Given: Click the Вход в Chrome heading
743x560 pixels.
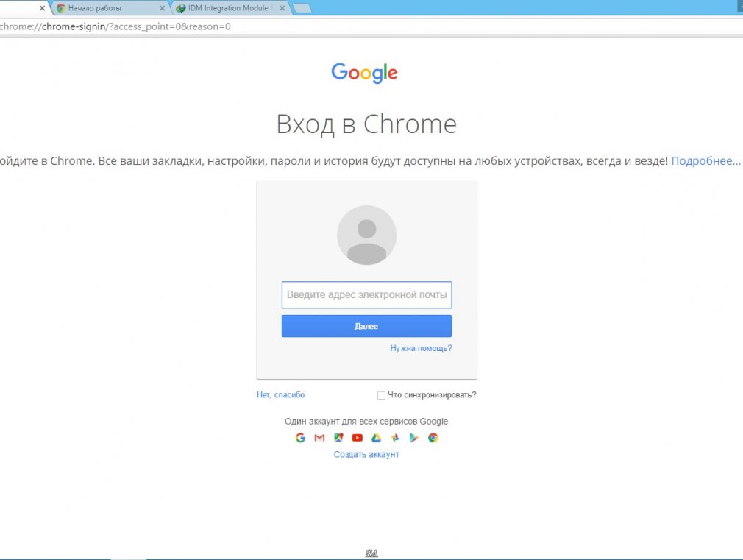Looking at the screenshot, I should pos(366,124).
